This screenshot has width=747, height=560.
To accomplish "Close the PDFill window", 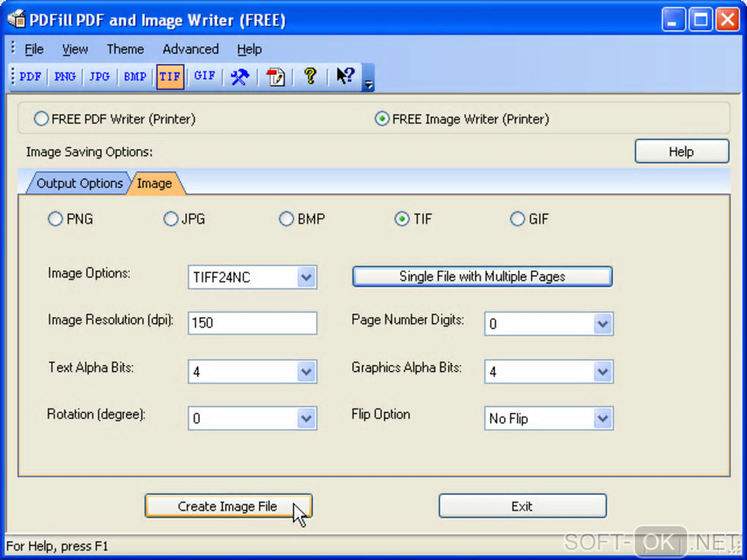I will click(x=727, y=20).
